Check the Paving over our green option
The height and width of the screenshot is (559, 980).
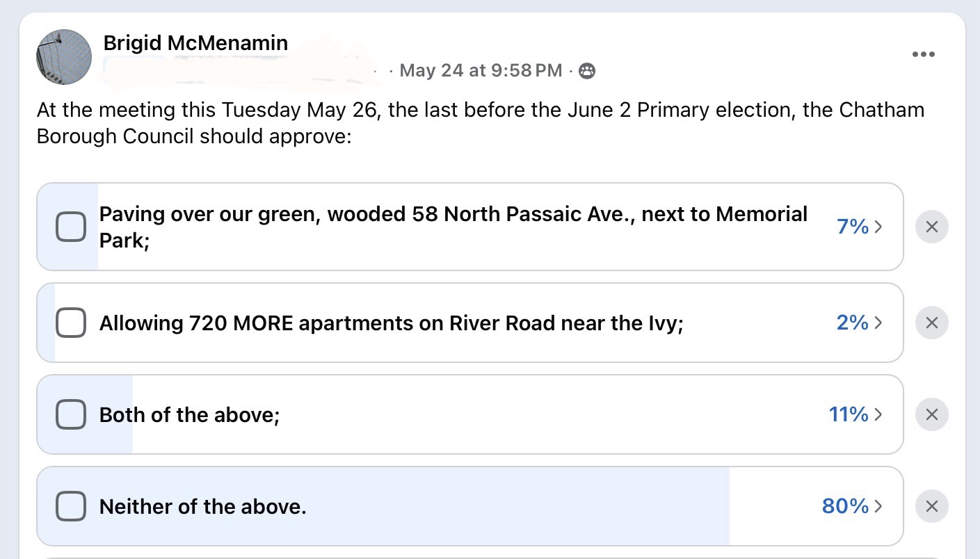pos(70,227)
